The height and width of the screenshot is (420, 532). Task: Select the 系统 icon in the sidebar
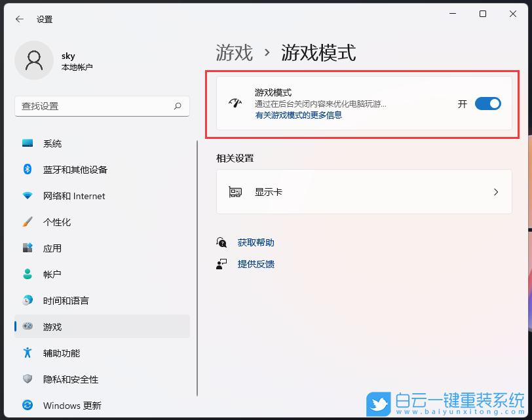point(26,143)
